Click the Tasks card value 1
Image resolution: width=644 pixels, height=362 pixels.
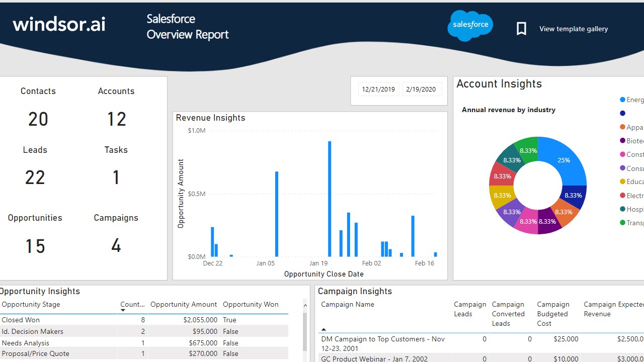click(116, 177)
